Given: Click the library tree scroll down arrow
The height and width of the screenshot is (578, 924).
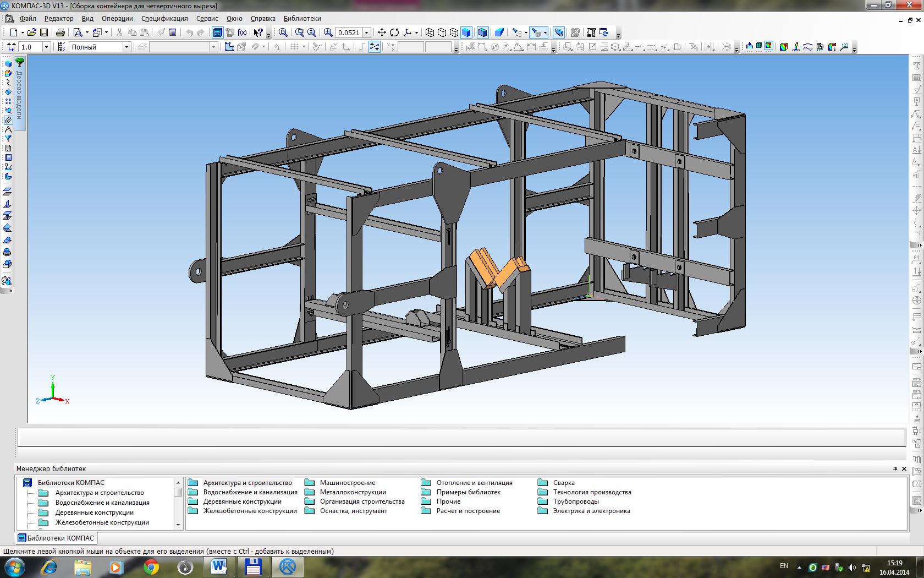Looking at the screenshot, I should tap(178, 525).
